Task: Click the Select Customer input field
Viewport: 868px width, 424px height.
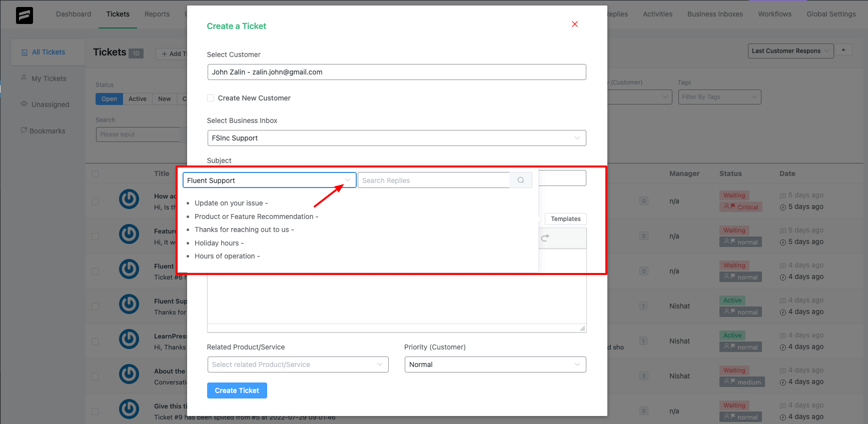Action: pos(396,72)
